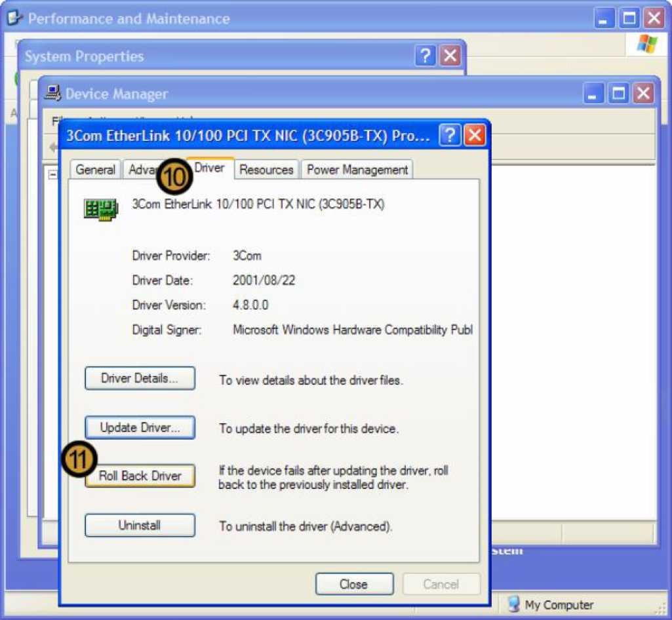Click the Device Manager title bar icon
Viewport: 672px width, 620px height.
[52, 93]
